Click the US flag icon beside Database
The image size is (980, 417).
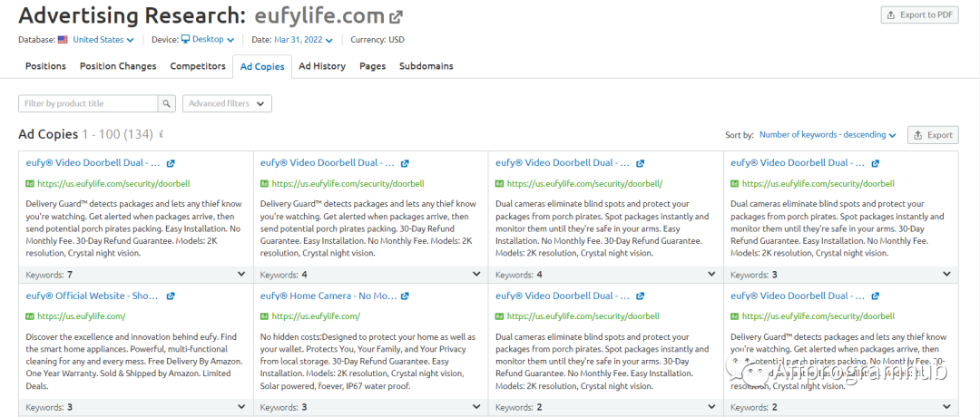click(64, 39)
